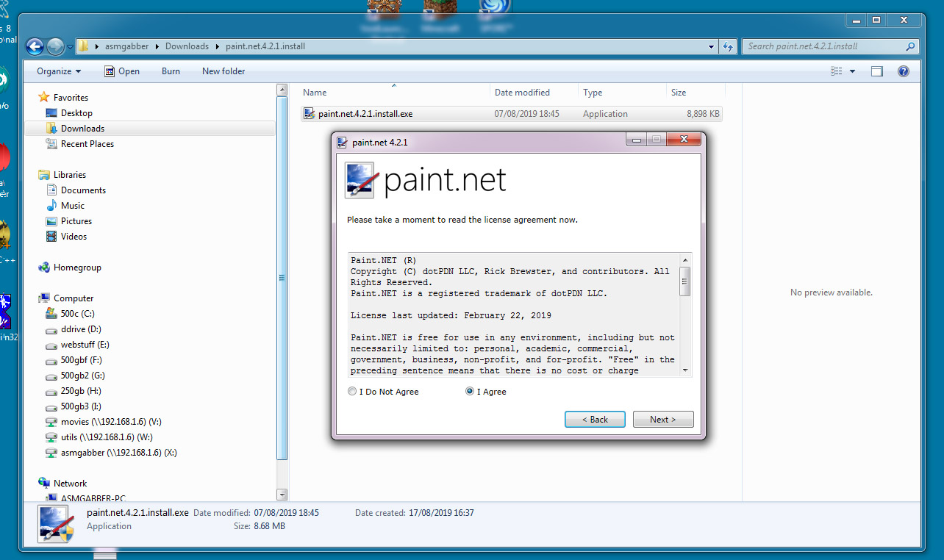Open recent pages dropdown arrow
Viewport: 944px width, 560px height.
point(70,46)
